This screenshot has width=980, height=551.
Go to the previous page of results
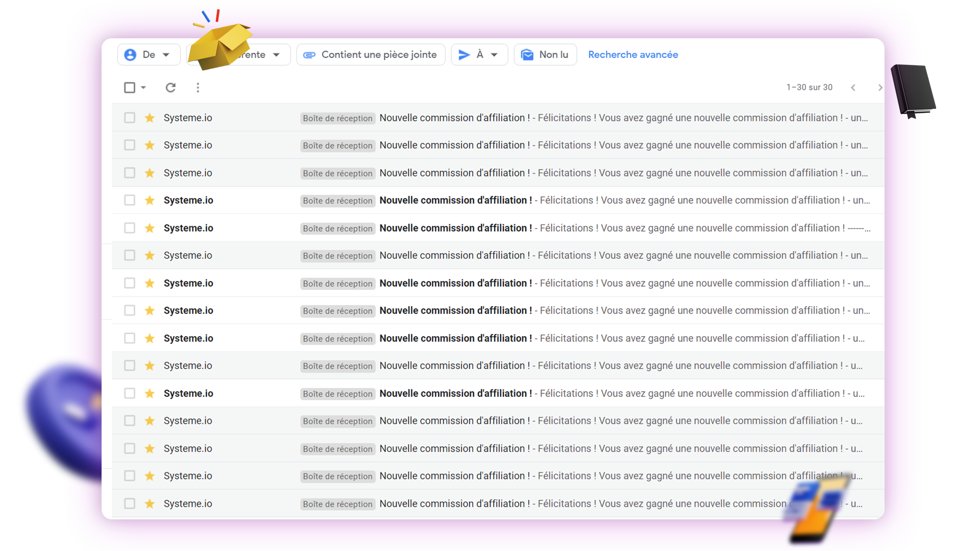[853, 87]
